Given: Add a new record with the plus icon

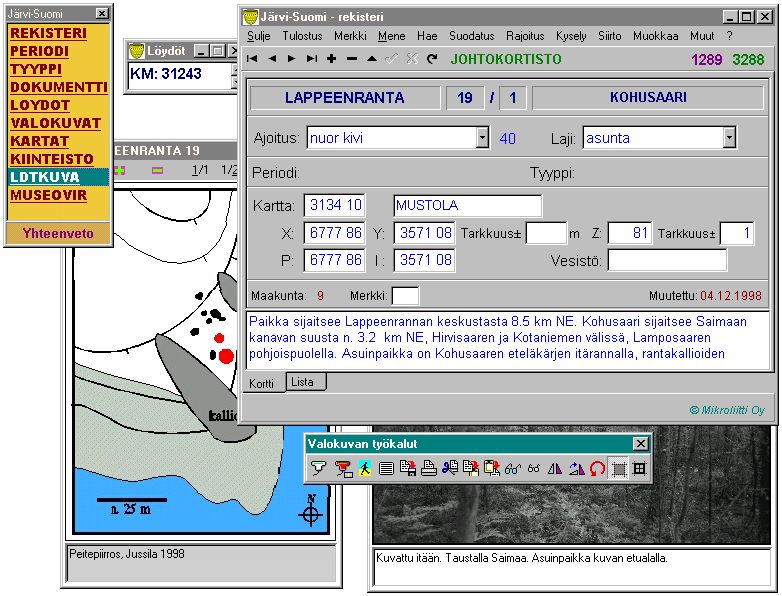Looking at the screenshot, I should click(x=332, y=59).
